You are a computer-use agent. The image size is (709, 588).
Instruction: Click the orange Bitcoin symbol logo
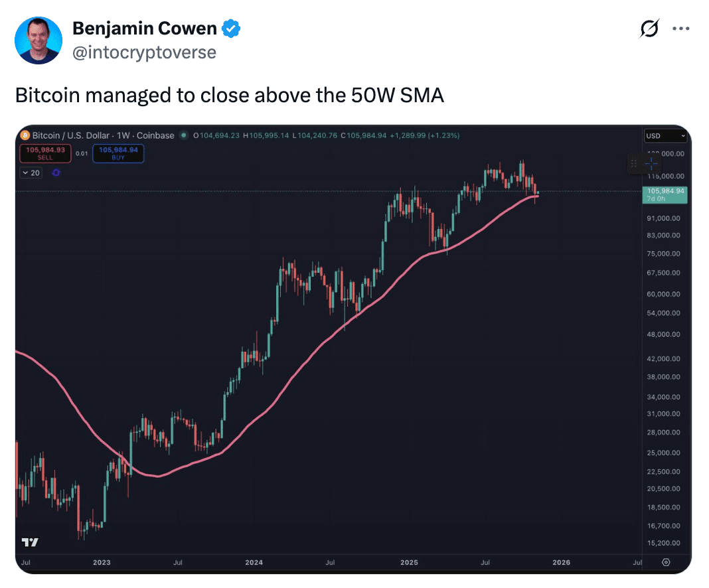pos(25,135)
